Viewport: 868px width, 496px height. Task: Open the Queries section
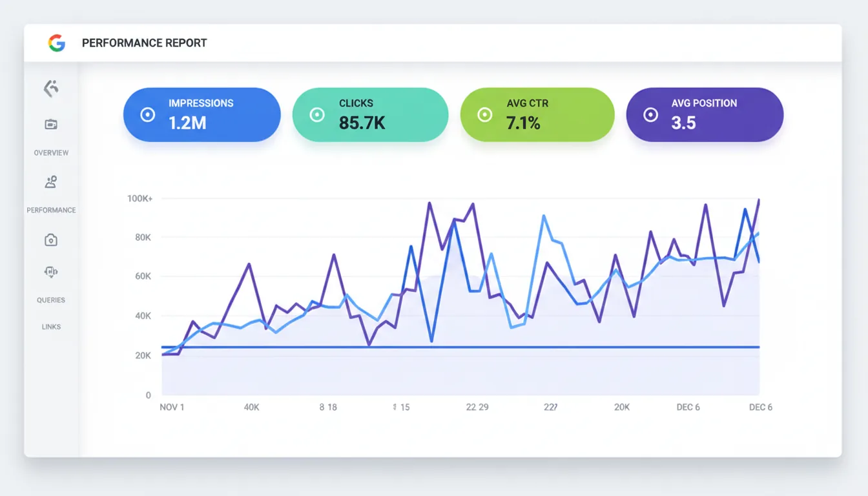pyautogui.click(x=50, y=300)
